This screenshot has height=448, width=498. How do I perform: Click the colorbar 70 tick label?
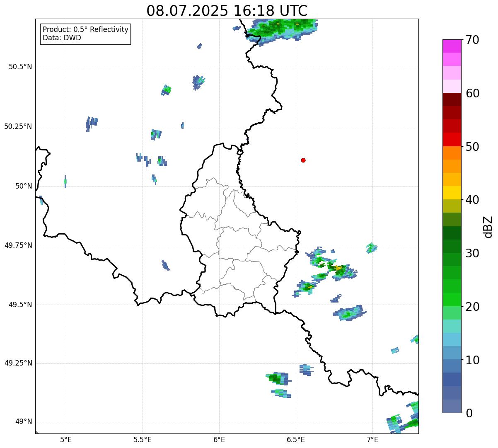tap(472, 40)
